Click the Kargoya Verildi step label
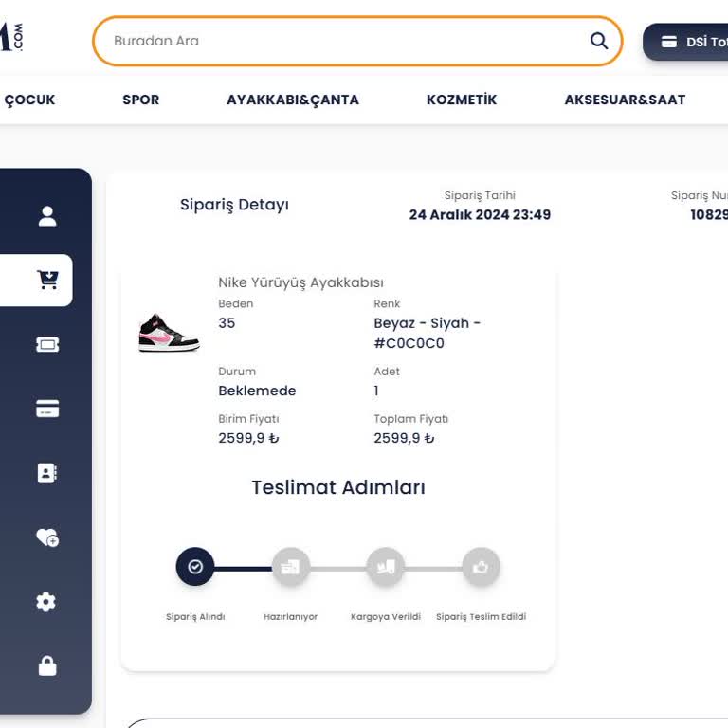The image size is (728, 728). (x=386, y=616)
